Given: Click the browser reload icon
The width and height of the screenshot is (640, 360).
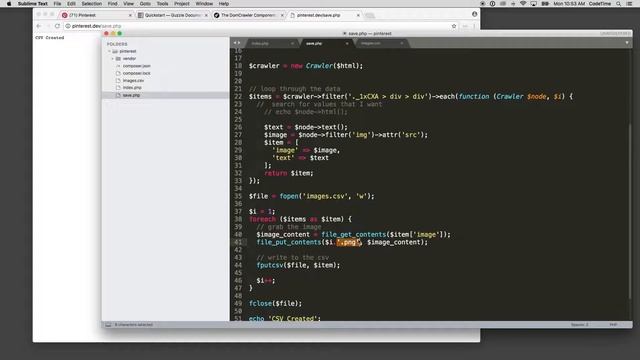Looking at the screenshot, I should [x=58, y=26].
